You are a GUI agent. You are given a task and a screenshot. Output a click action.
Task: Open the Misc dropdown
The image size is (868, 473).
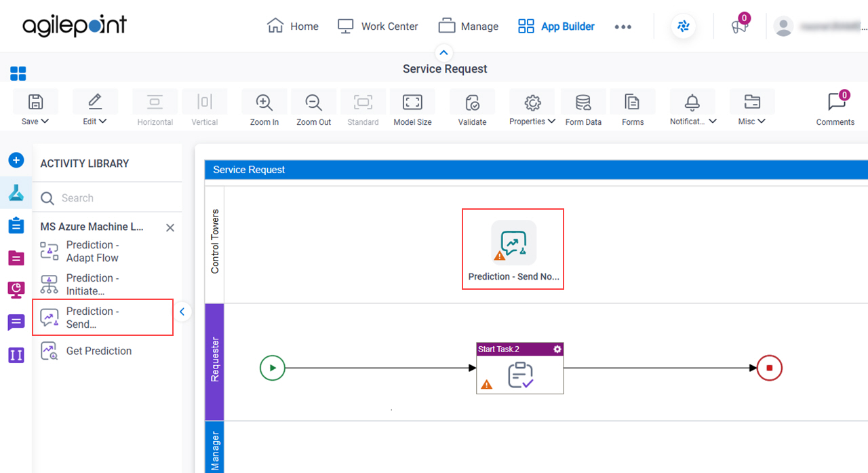pos(752,109)
